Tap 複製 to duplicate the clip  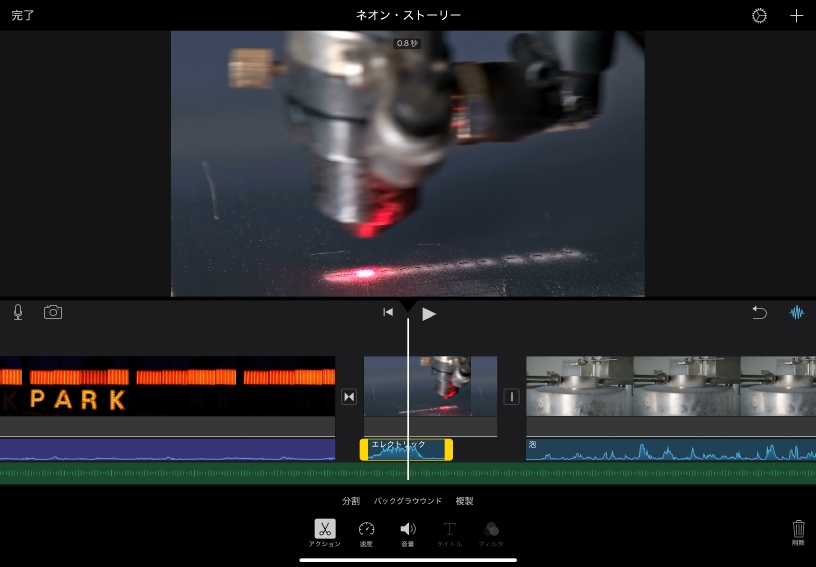pyautogui.click(x=464, y=501)
